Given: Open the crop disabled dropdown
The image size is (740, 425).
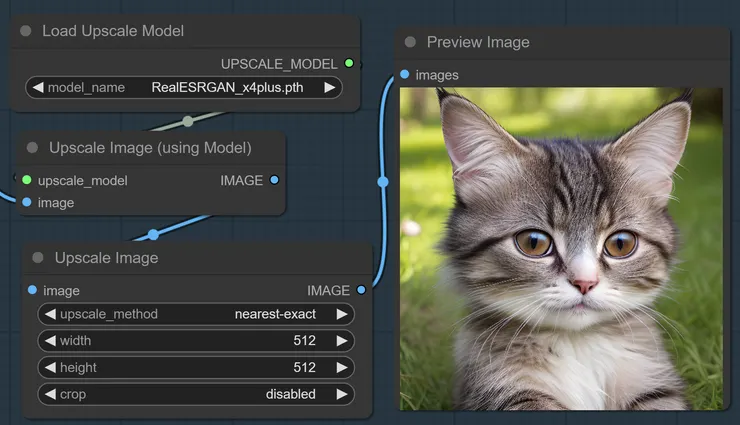Looking at the screenshot, I should [x=196, y=394].
